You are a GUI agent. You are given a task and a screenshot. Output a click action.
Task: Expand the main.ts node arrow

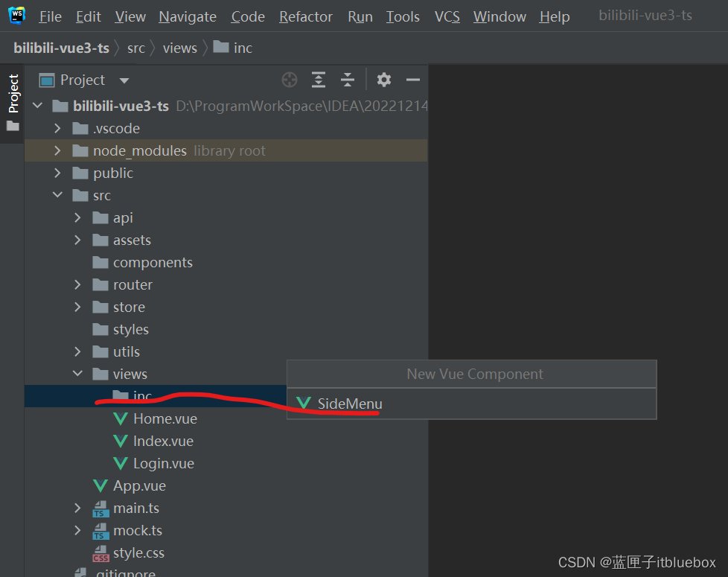pyautogui.click(x=77, y=508)
